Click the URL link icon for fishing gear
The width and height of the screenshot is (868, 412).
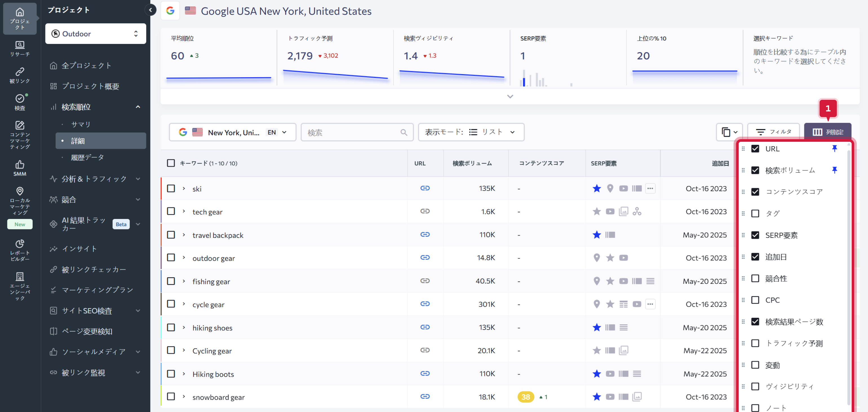[x=425, y=281]
